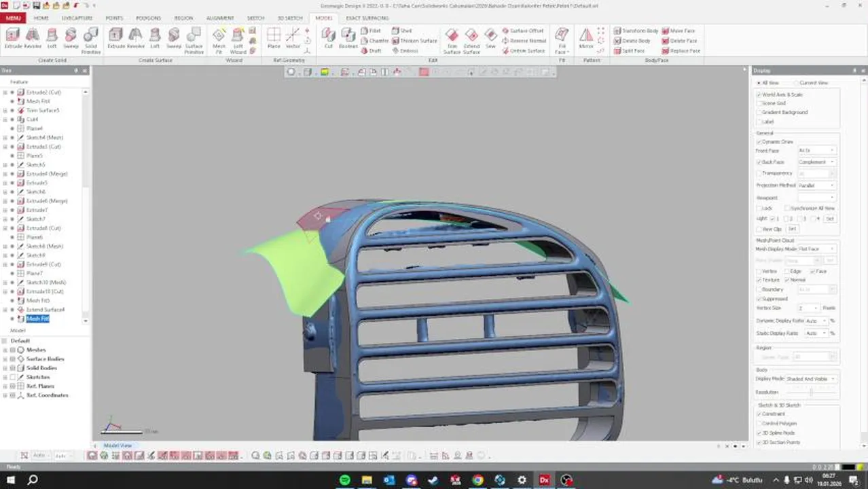Open the Back Face Complement dropdown
This screenshot has width=868, height=489.
coord(817,162)
